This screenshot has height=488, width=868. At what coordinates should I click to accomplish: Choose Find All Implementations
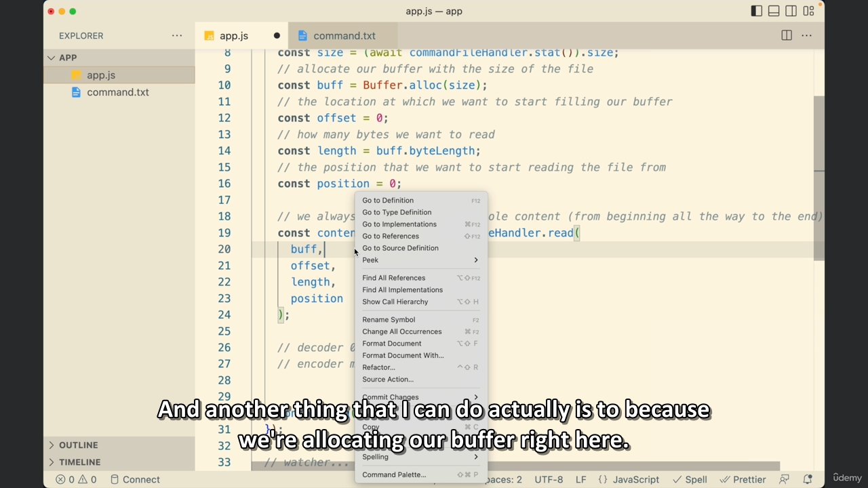[x=420, y=290]
